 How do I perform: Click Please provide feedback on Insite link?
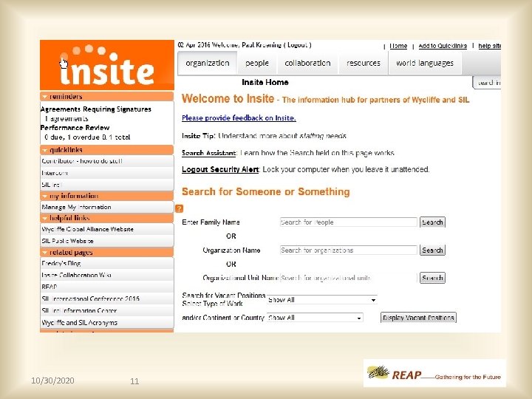[x=239, y=117]
